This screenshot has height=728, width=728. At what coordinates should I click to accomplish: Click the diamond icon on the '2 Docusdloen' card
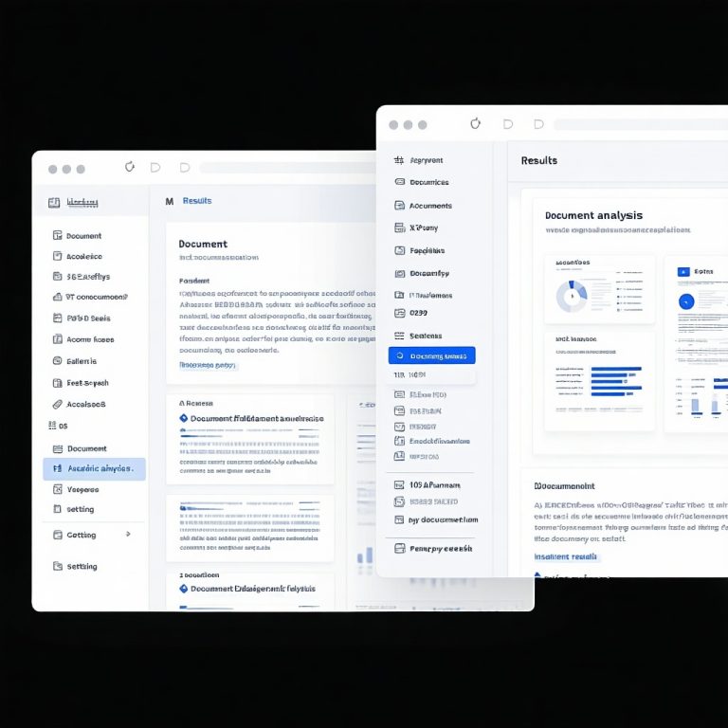[183, 589]
